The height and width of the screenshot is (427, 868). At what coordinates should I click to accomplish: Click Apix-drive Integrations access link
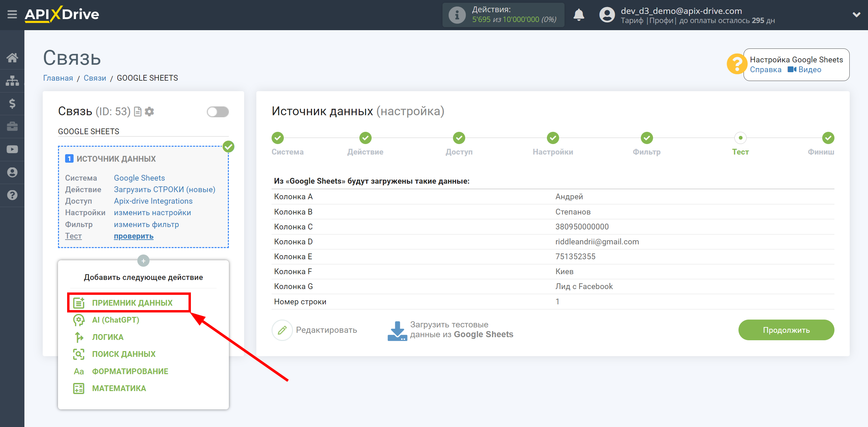click(x=153, y=201)
